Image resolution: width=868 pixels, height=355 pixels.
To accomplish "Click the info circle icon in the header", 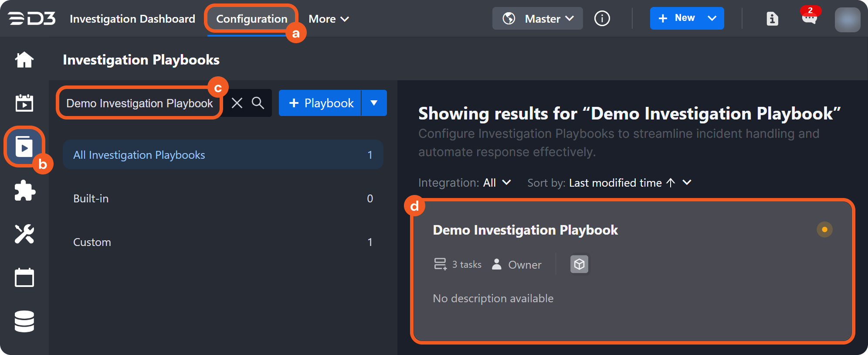I will coord(602,19).
